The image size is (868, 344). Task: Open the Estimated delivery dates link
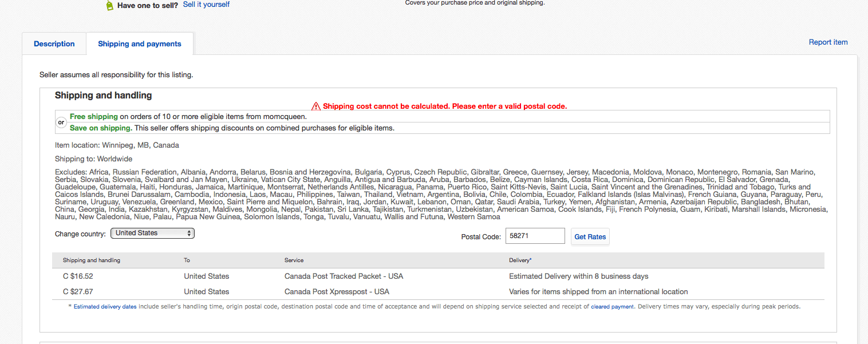105,306
